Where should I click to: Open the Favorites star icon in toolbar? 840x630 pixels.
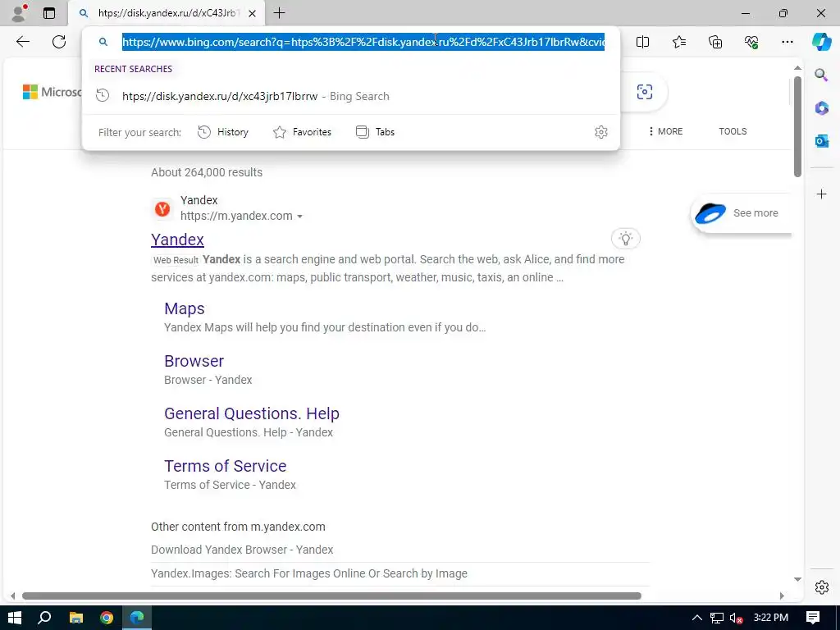click(x=678, y=42)
